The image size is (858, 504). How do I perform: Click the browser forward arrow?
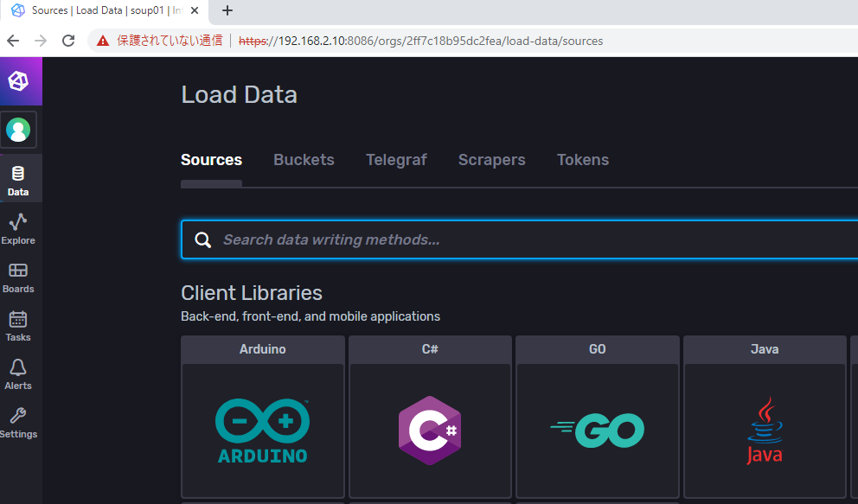point(41,41)
